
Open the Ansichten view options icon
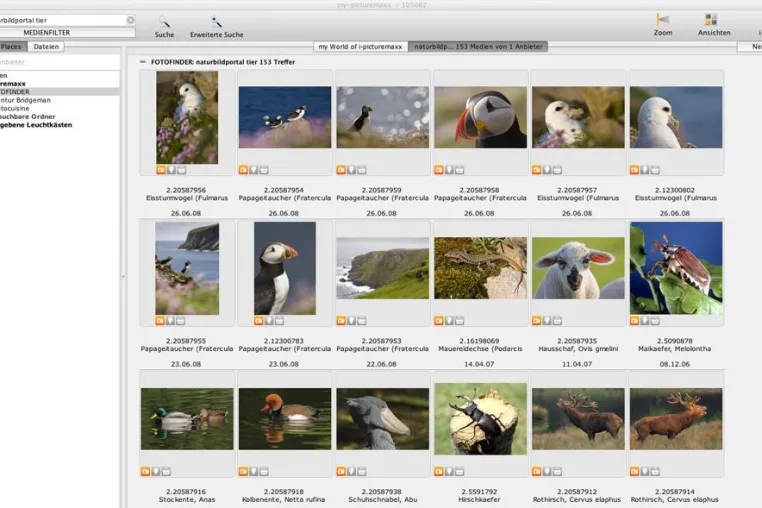click(711, 19)
